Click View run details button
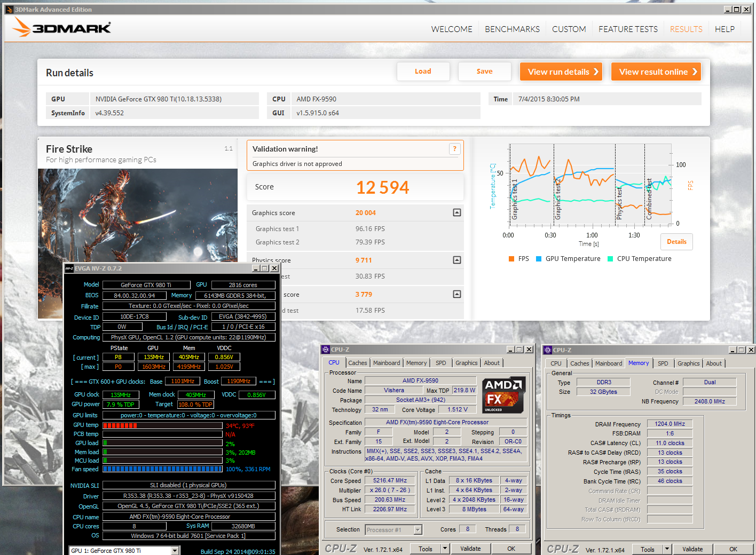This screenshot has height=555, width=756. [x=561, y=72]
